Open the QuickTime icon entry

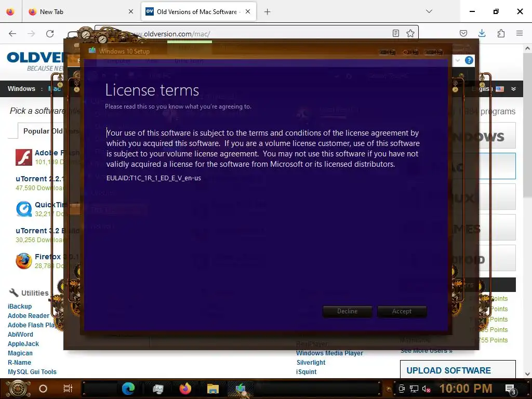coord(24,209)
